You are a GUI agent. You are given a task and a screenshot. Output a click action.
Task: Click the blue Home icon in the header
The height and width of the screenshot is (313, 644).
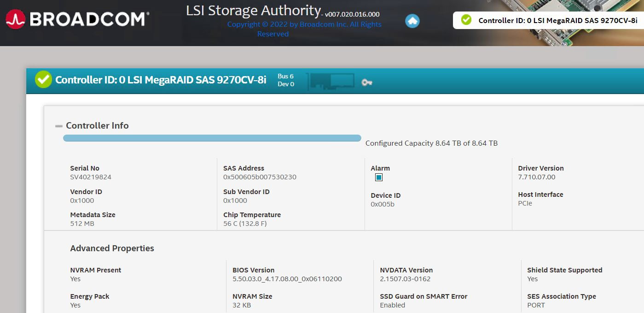click(x=412, y=20)
